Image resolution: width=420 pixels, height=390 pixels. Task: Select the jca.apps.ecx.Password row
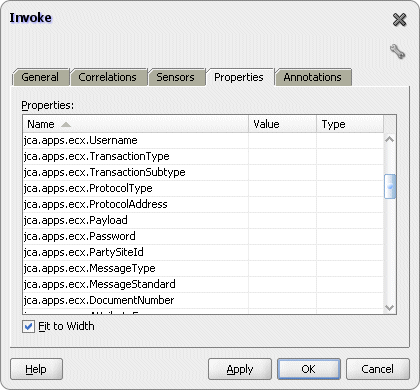click(x=203, y=236)
